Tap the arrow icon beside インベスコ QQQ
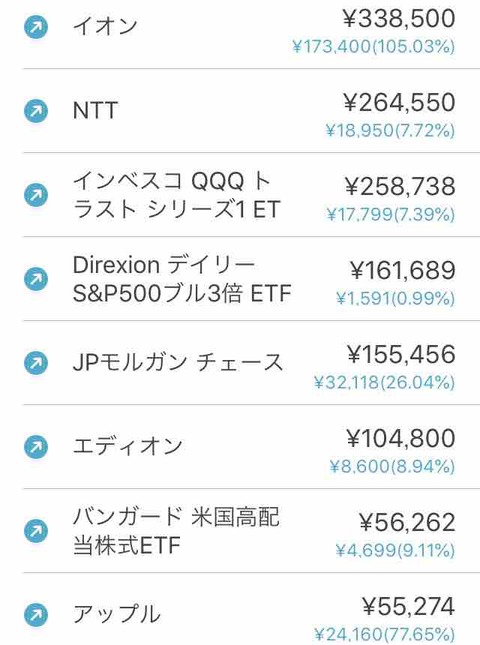Image resolution: width=480 pixels, height=645 pixels. coord(36,195)
